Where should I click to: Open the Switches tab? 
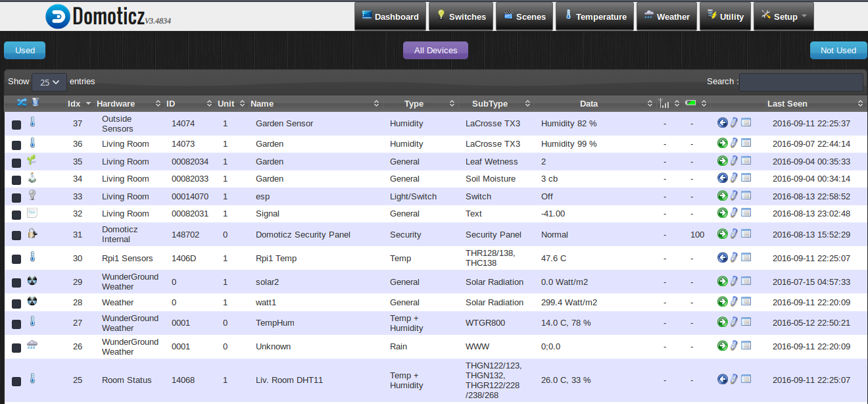click(461, 16)
